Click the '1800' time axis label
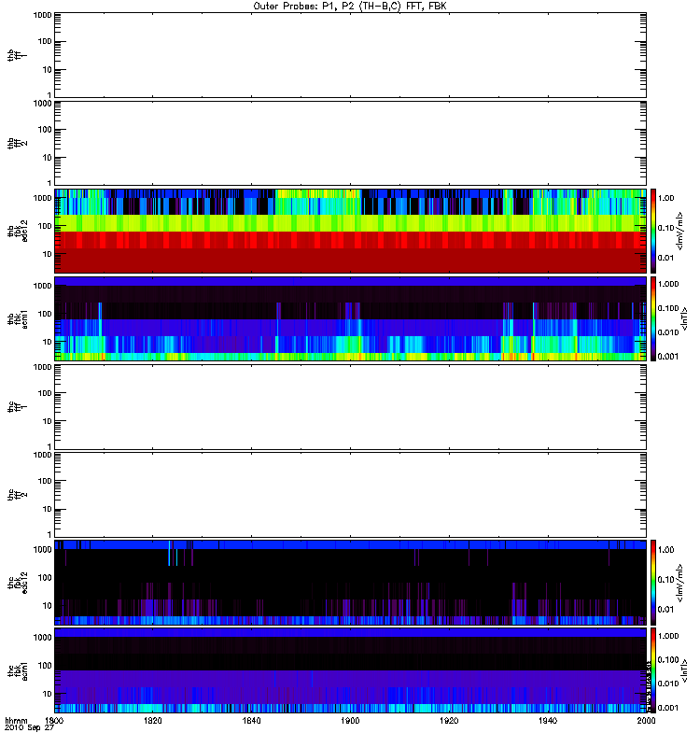Screen dimensions: 700x747 (x=54, y=720)
